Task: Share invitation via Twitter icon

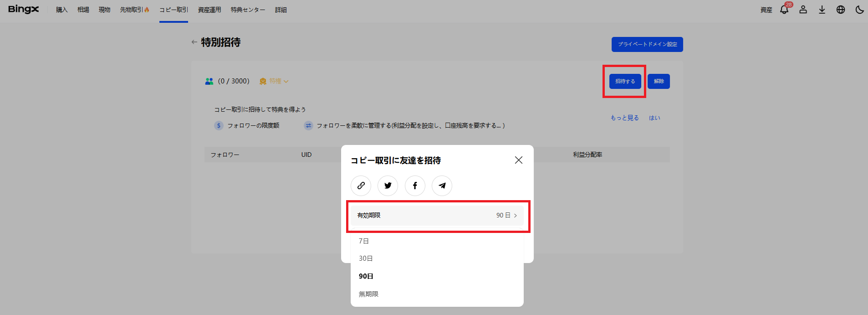Action: coord(388,186)
